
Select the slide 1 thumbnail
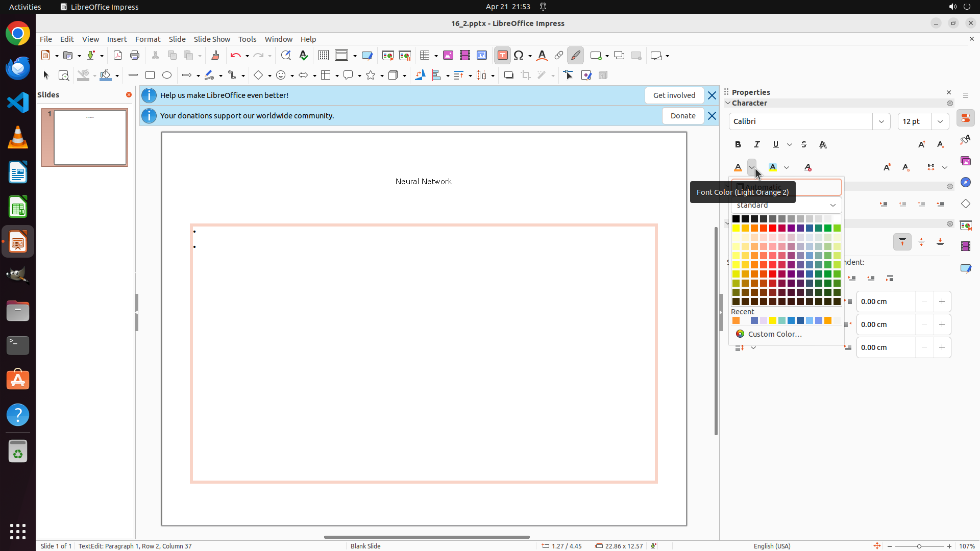(90, 138)
